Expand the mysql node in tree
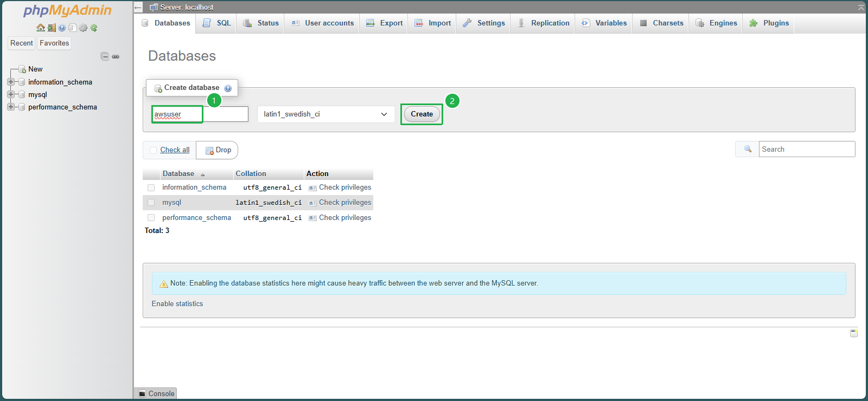The height and width of the screenshot is (401, 868). [10, 95]
